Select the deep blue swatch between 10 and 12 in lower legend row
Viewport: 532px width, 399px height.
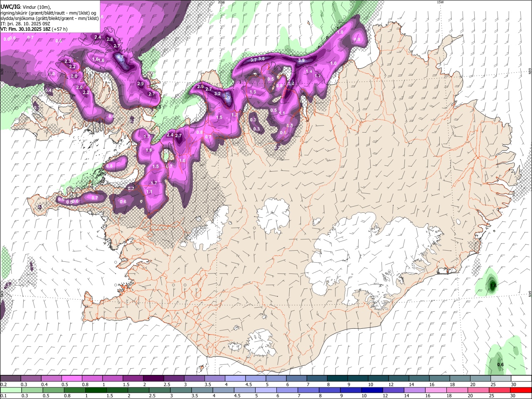[372, 390]
